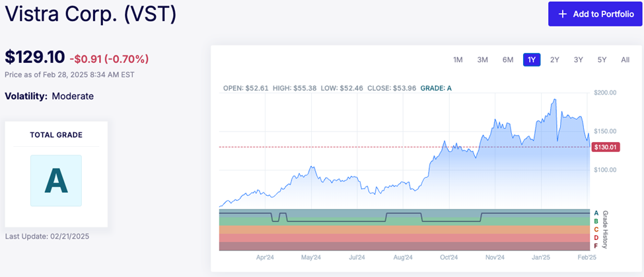Select the 6M time range
Screen dimensions: 644x277
(x=507, y=60)
